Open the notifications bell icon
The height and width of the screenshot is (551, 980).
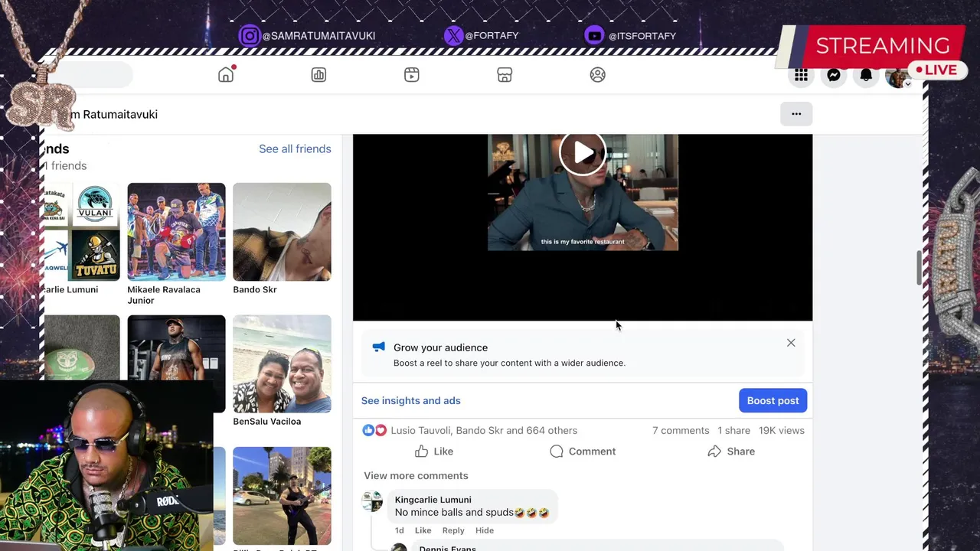866,75
